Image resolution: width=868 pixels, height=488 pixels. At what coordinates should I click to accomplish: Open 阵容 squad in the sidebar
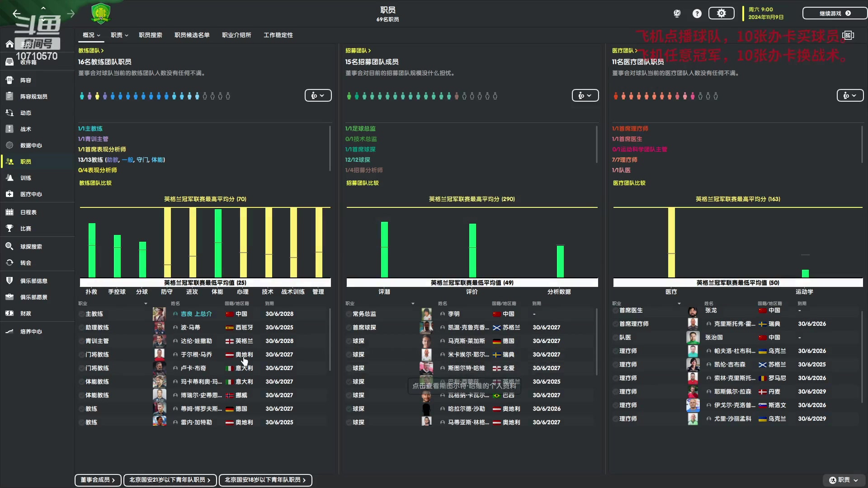pyautogui.click(x=26, y=80)
